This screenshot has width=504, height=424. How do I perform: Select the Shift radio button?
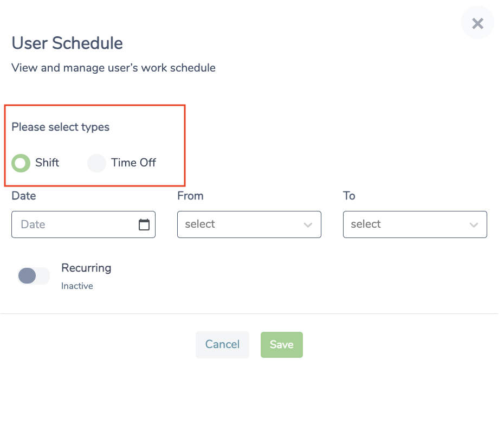click(21, 163)
